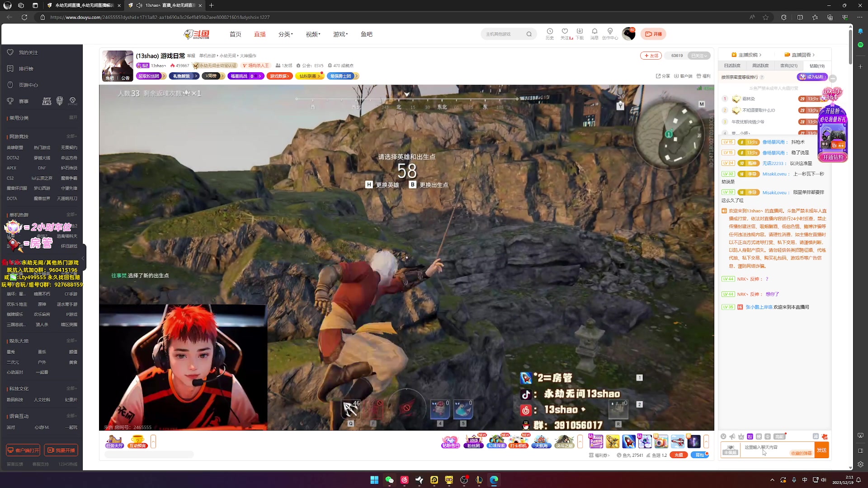Image resolution: width=868 pixels, height=488 pixels.
Task: Expand 网游竞技 全部 list
Action: (71, 136)
